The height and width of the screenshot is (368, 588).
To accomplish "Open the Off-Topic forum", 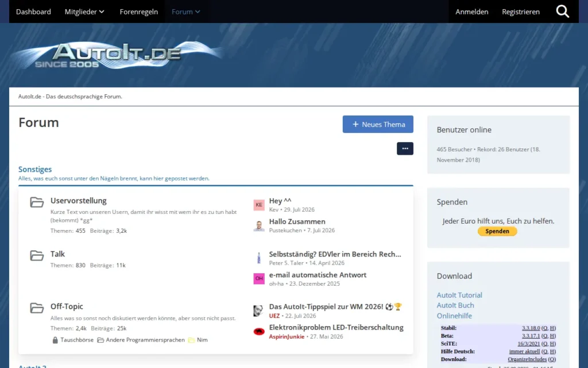I will pyautogui.click(x=67, y=306).
